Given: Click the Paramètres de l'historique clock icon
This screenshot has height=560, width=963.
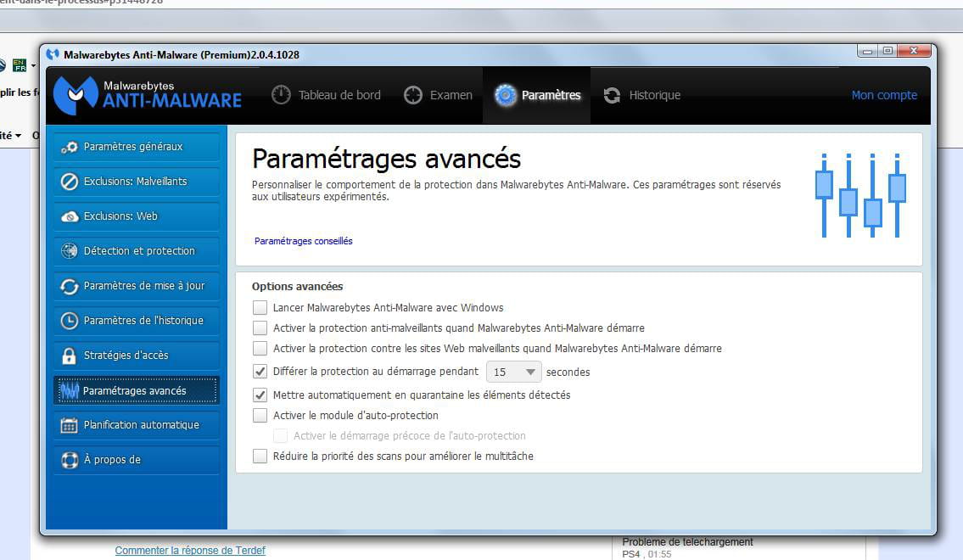Looking at the screenshot, I should 70,321.
